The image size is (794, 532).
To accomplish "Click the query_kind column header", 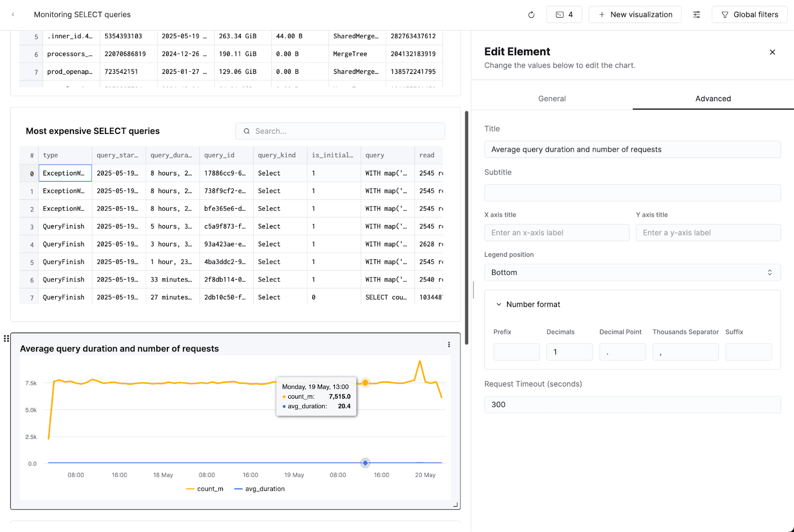I will [x=277, y=155].
